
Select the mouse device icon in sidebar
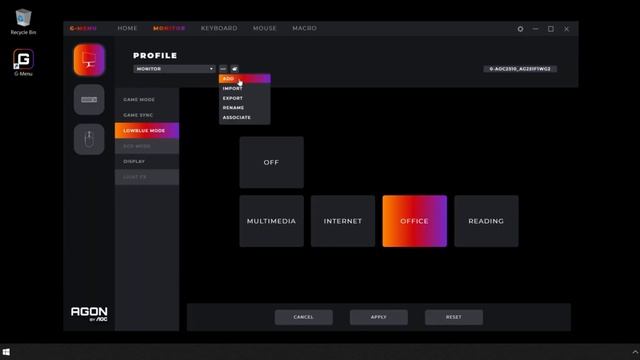[89, 139]
